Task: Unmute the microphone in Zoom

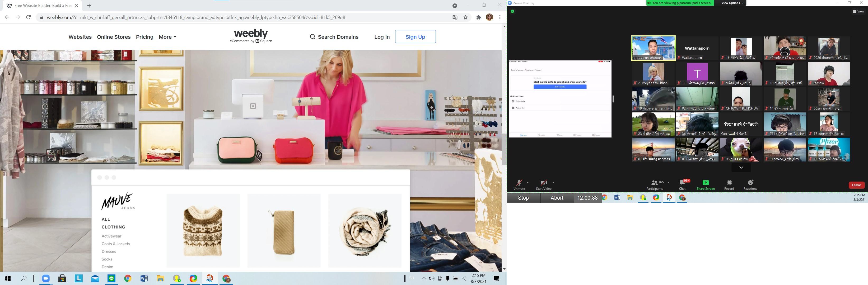Action: [x=519, y=185]
